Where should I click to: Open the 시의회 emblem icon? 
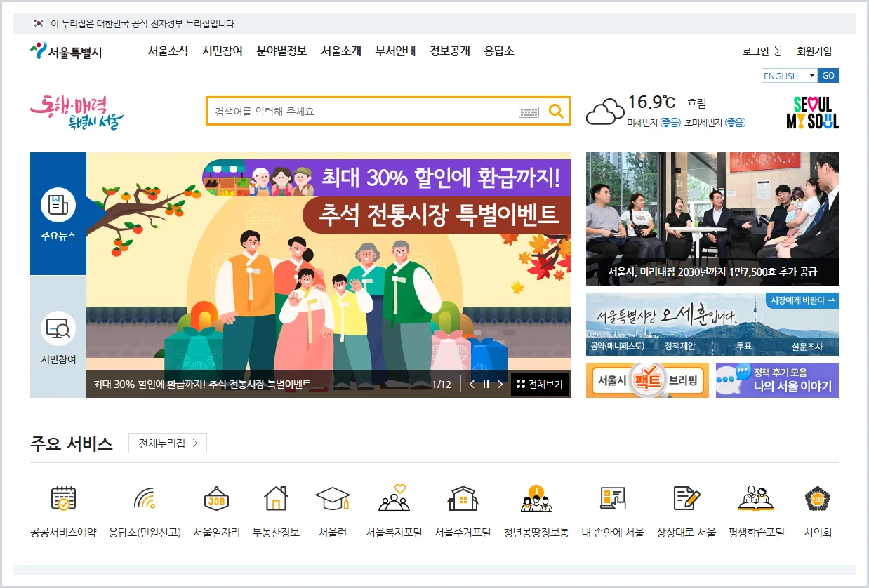point(818,498)
